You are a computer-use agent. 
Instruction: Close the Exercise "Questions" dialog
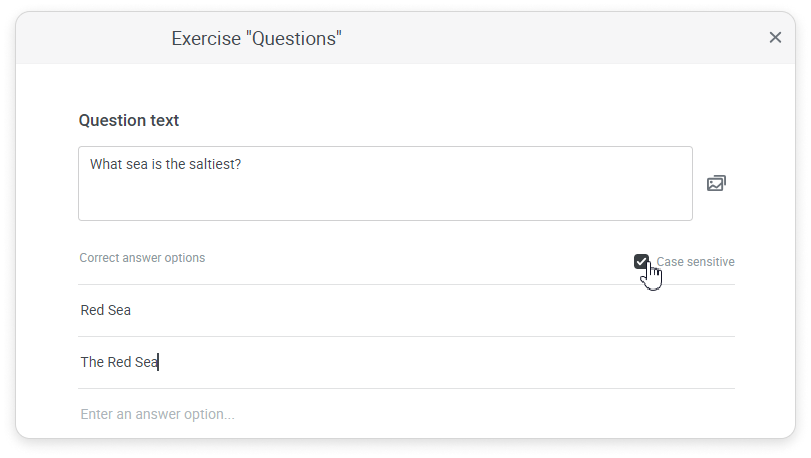tap(775, 38)
